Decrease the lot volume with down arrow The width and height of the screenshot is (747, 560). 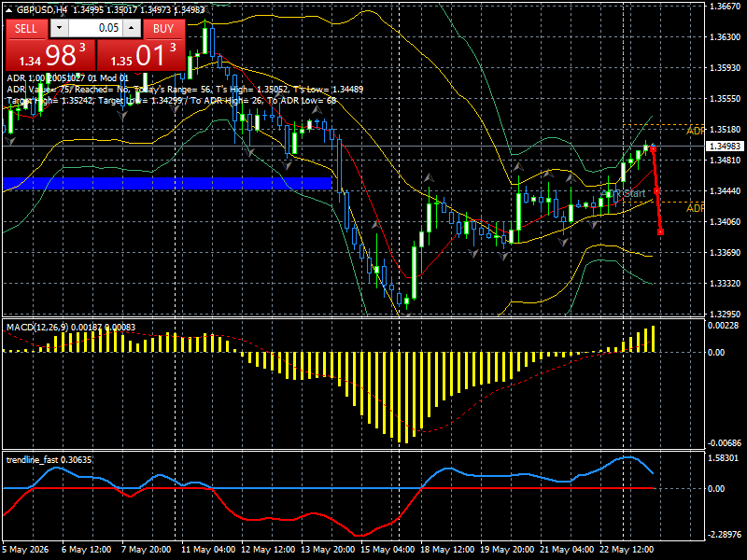point(59,28)
